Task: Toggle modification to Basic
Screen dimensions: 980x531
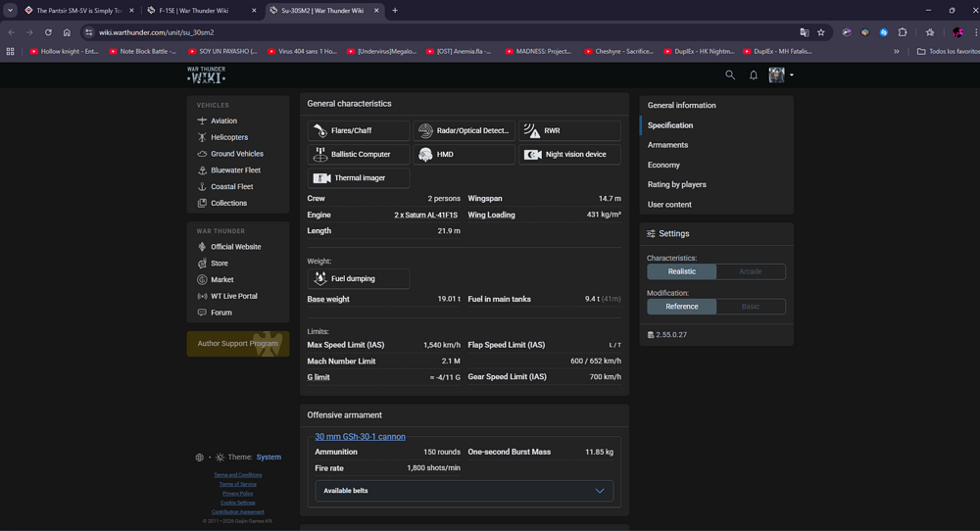Action: point(750,307)
